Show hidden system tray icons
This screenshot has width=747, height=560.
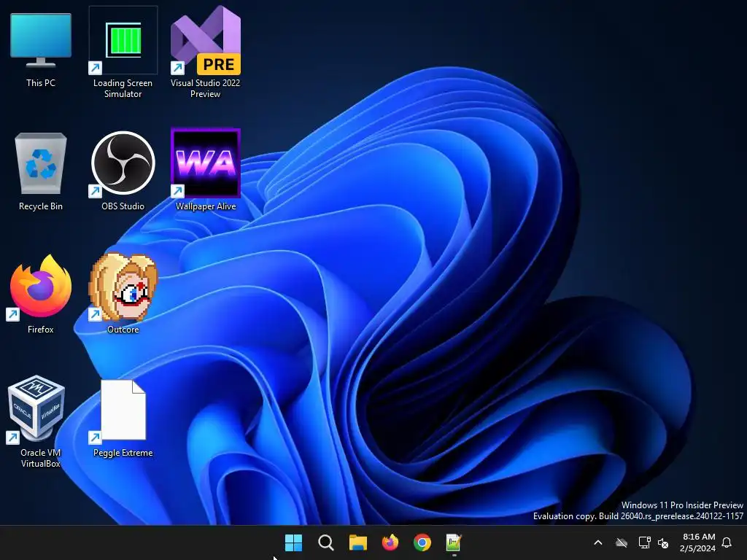(x=598, y=542)
